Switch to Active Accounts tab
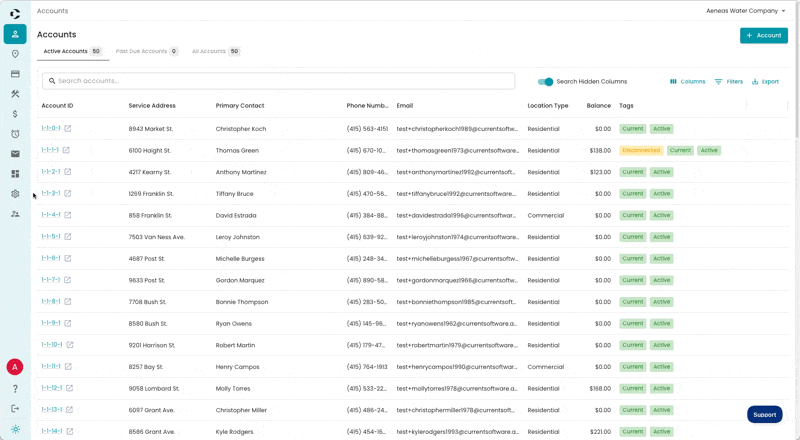 tap(72, 51)
